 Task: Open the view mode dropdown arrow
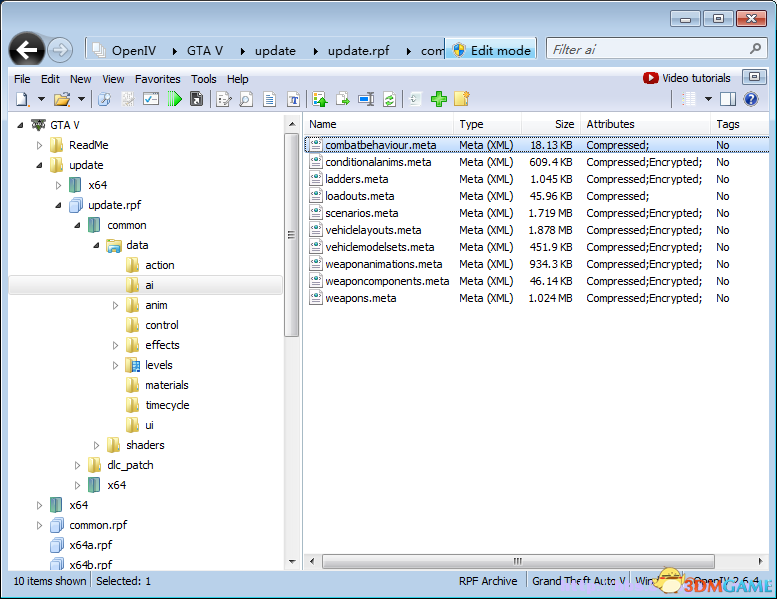tap(709, 99)
